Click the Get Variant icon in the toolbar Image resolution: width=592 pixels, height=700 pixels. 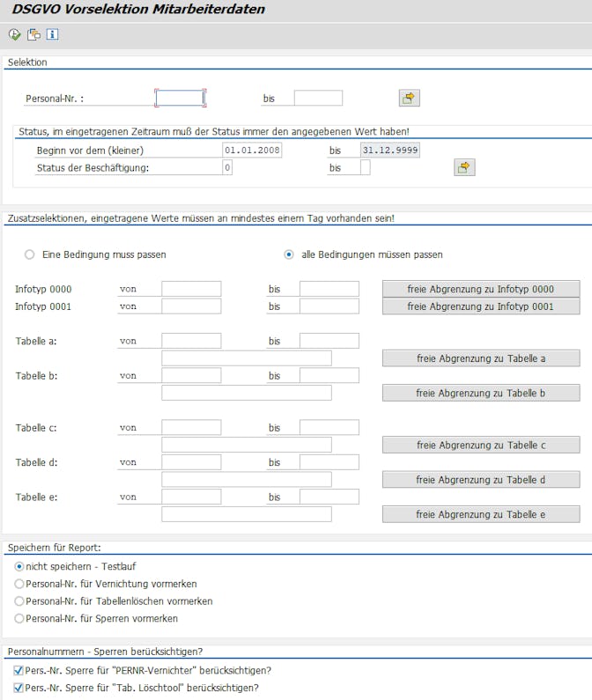[33, 34]
